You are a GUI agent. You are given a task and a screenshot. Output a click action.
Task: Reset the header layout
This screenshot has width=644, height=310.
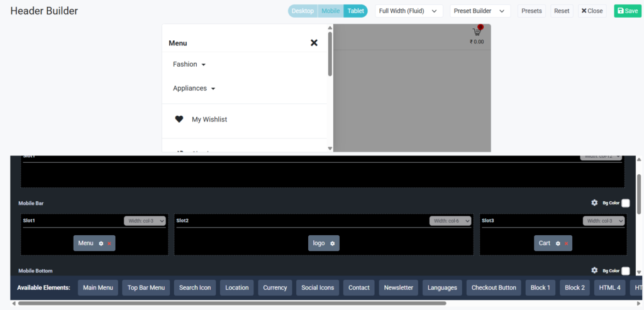click(x=562, y=11)
